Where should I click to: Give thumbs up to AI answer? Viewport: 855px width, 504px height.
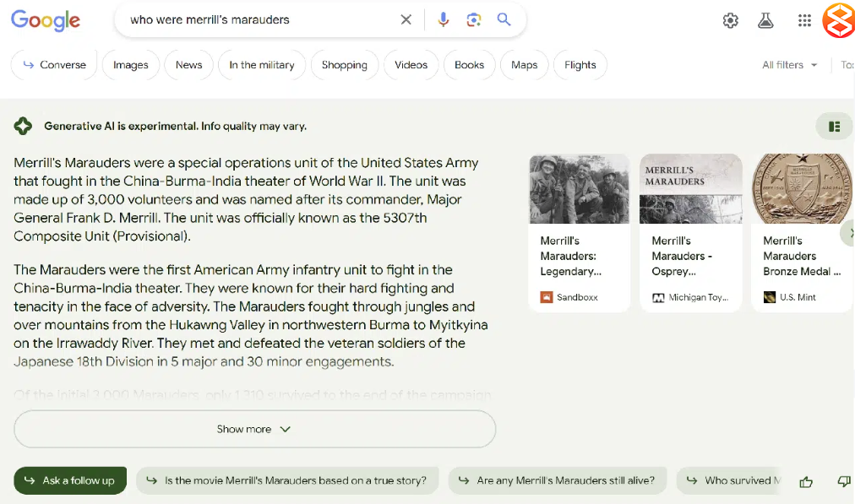coord(806,481)
